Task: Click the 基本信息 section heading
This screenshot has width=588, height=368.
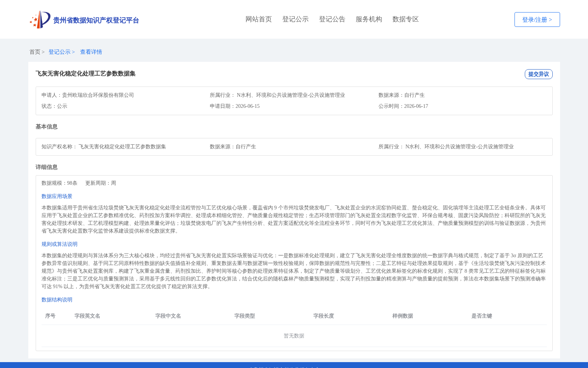Action: pyautogui.click(x=47, y=127)
